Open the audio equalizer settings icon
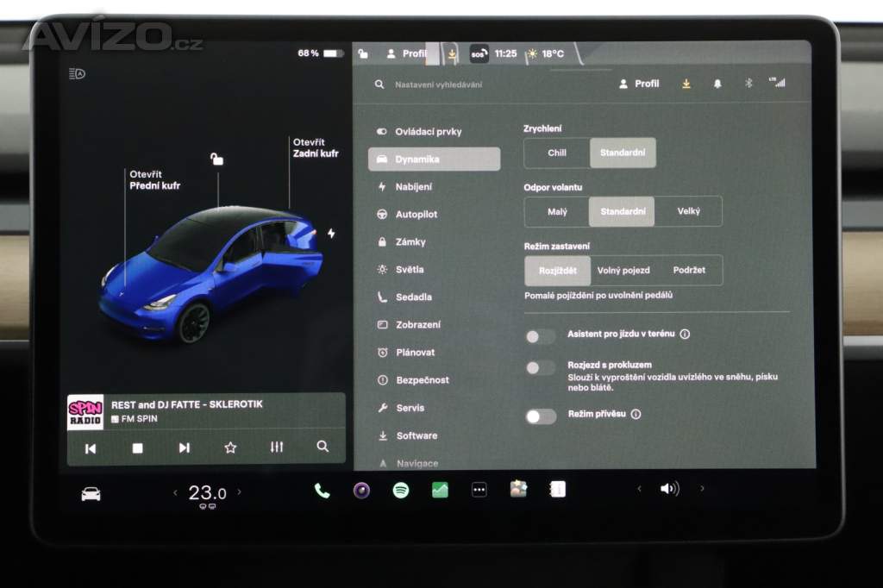The height and width of the screenshot is (588, 883). pyautogui.click(x=276, y=447)
